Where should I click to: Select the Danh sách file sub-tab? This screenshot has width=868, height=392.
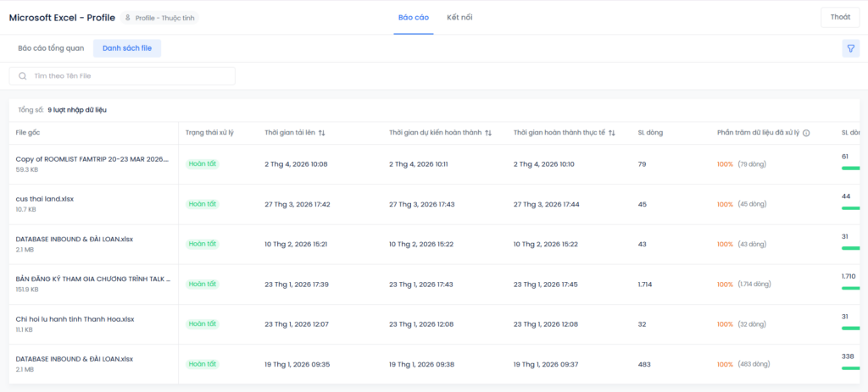tap(127, 48)
